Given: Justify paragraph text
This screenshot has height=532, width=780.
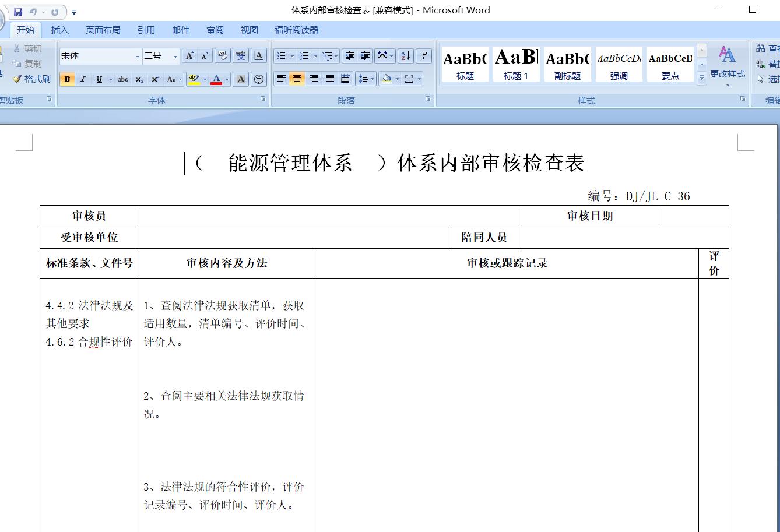Looking at the screenshot, I should pos(330,79).
